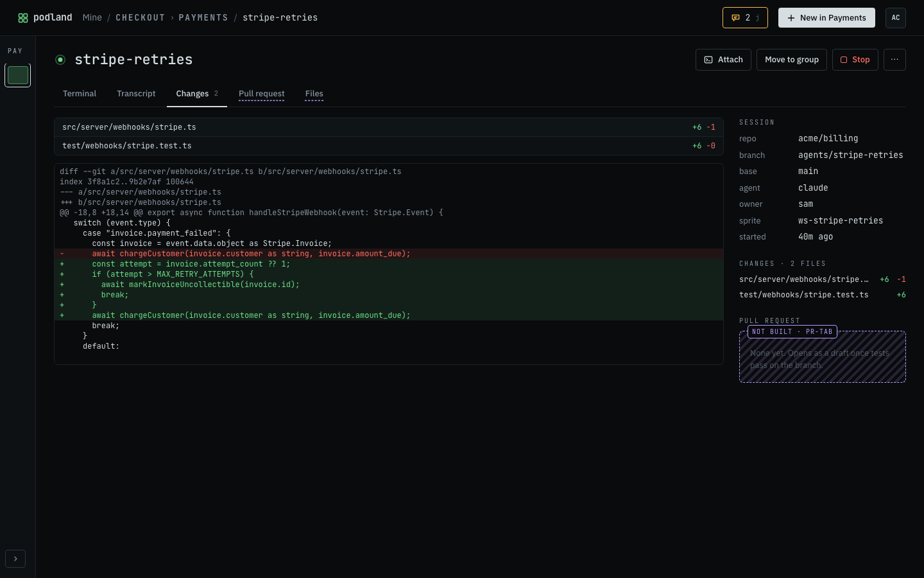The image size is (924, 578).
Task: Click the attempt_count added diff line
Action: pos(389,264)
